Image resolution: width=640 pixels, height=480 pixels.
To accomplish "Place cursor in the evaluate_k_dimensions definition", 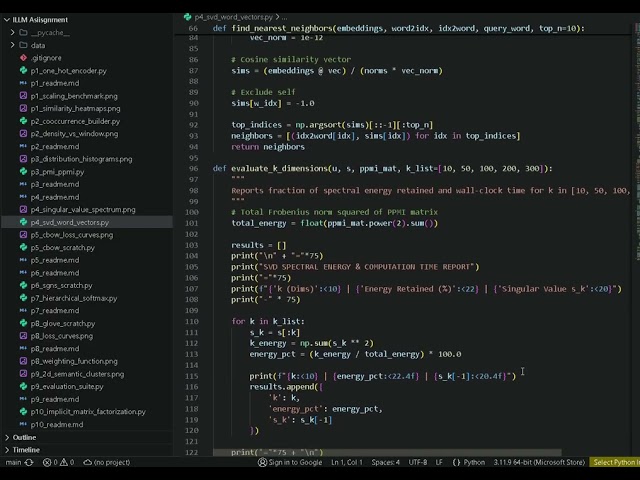I will pos(382,169).
